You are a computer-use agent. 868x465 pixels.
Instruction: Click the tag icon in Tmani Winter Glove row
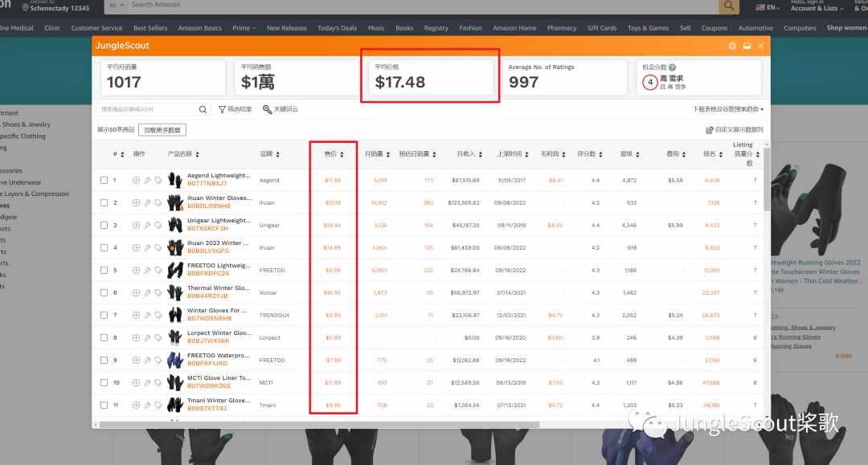click(158, 406)
